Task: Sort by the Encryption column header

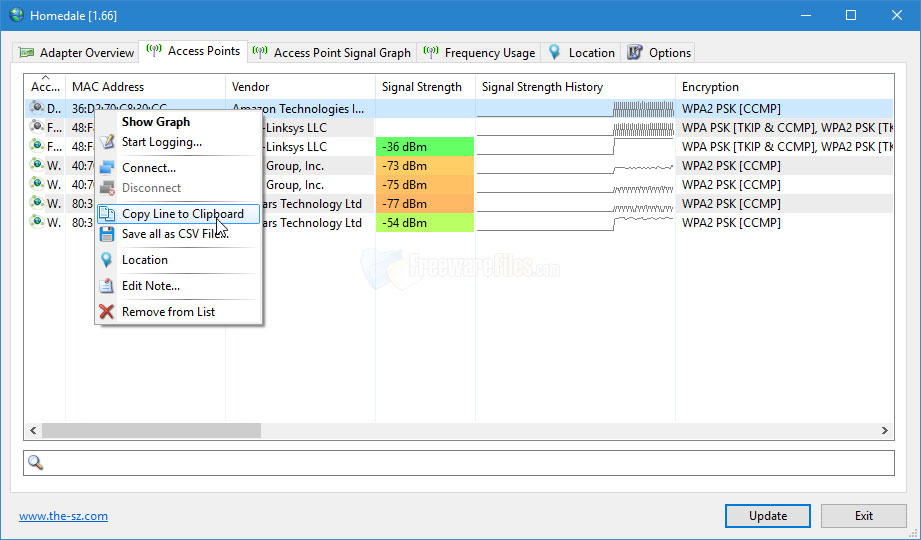Action: pyautogui.click(x=784, y=86)
